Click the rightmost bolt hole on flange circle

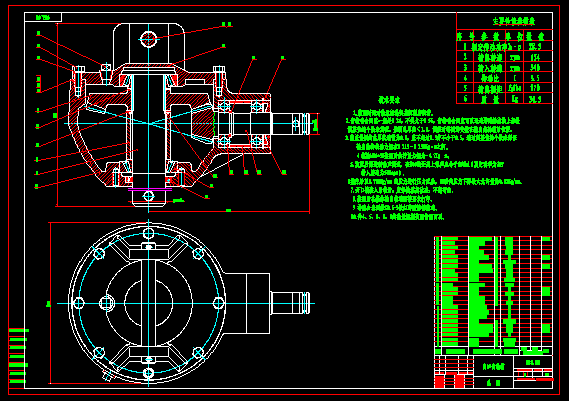click(218, 303)
